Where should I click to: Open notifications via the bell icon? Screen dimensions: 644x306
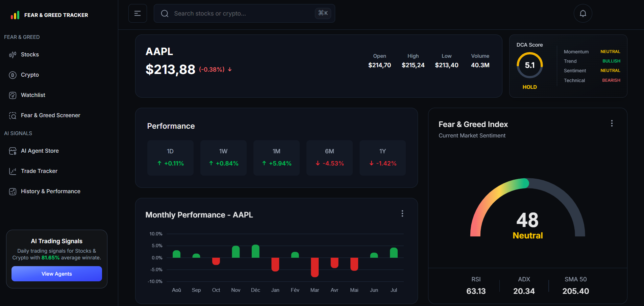tap(583, 14)
